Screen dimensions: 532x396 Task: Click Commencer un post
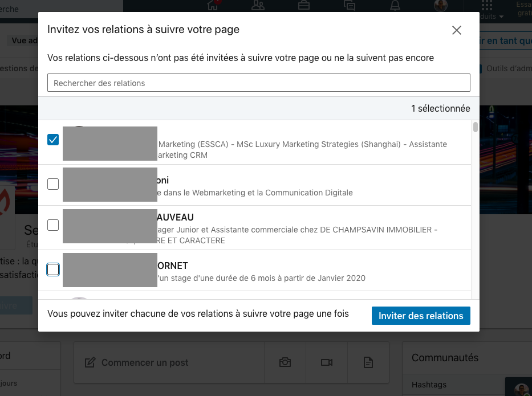tap(145, 362)
